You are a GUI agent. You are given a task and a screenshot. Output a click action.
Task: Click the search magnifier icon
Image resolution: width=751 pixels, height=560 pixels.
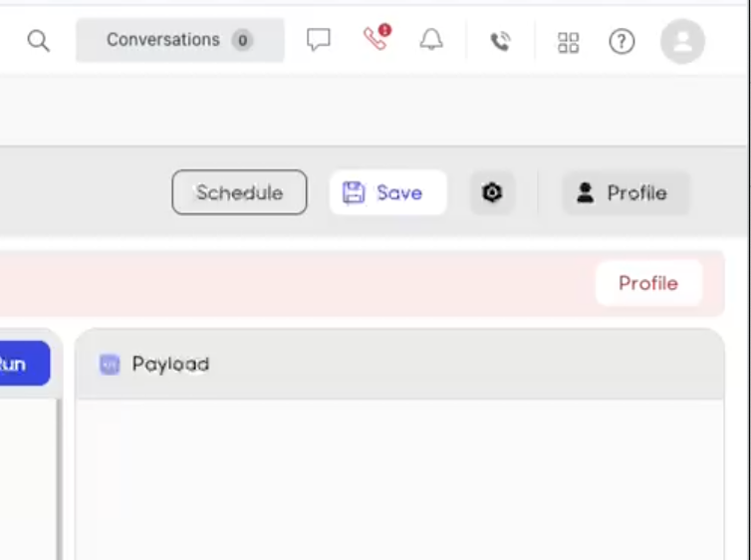pos(38,41)
